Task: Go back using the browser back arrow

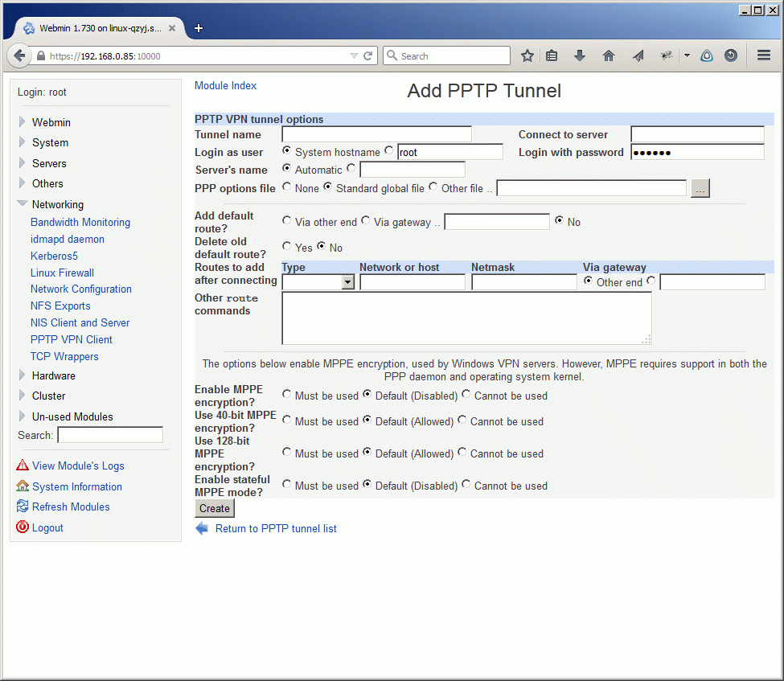Action: [19, 55]
